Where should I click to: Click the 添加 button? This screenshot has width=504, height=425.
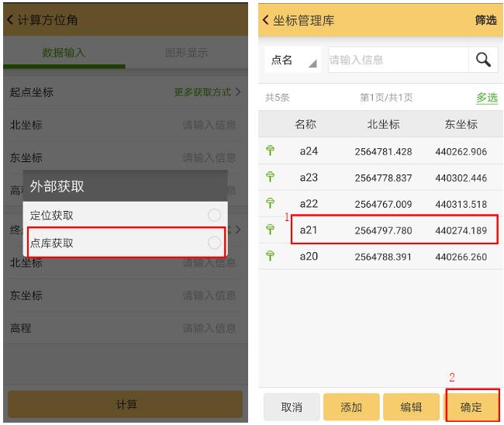pyautogui.click(x=351, y=407)
